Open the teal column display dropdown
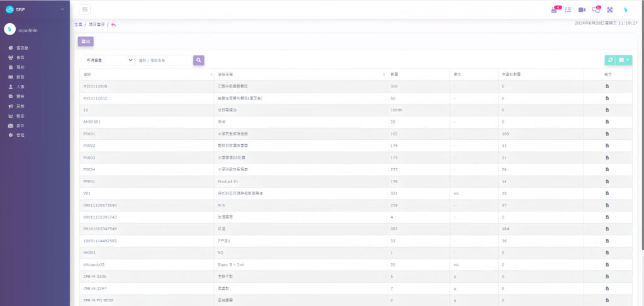The image size is (644, 306). click(x=624, y=60)
